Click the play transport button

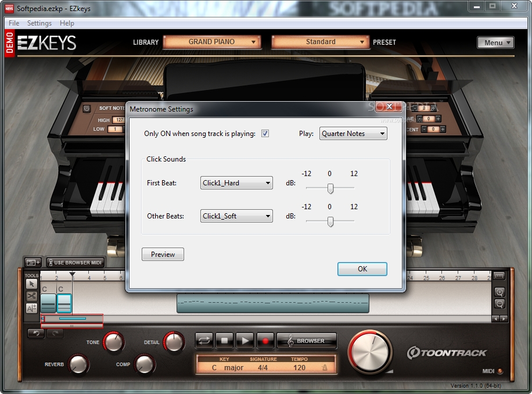coord(245,341)
